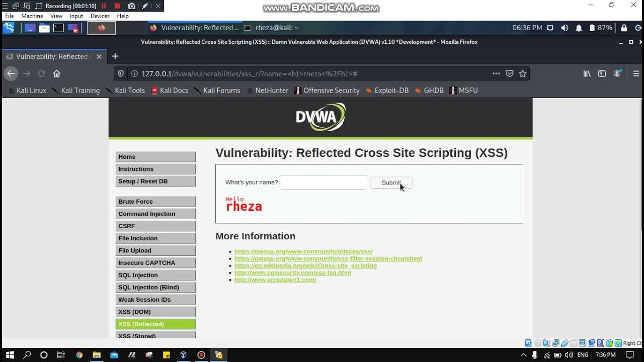
Task: Go to Firefox home page
Action: coord(57,73)
